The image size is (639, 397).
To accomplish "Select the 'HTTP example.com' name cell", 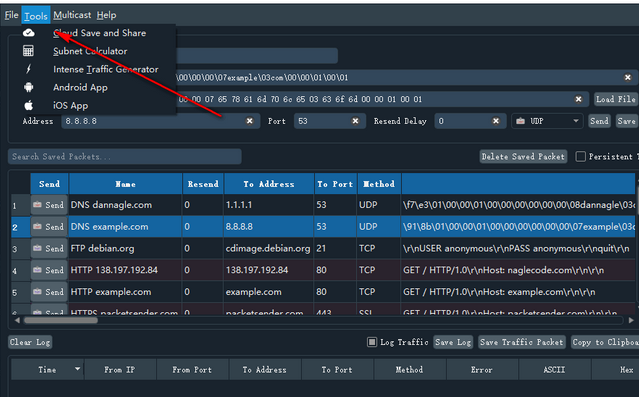I will click(x=125, y=292).
